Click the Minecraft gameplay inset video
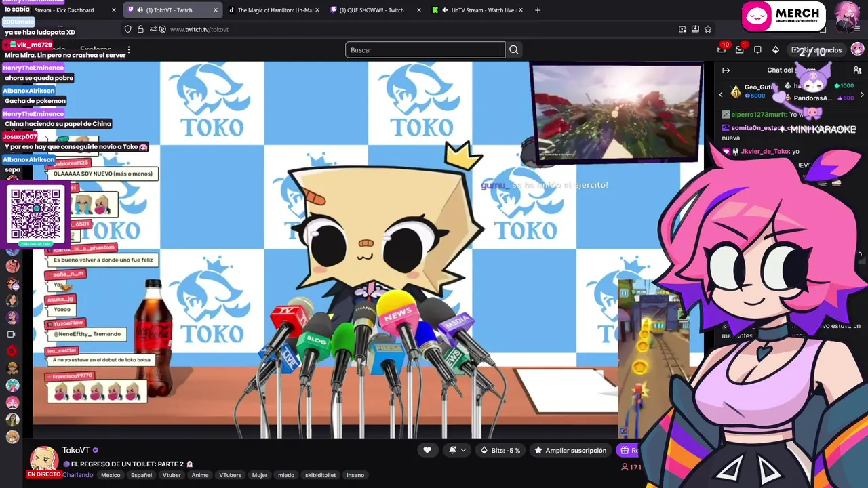Viewport: 868px width, 488px height. [616, 113]
